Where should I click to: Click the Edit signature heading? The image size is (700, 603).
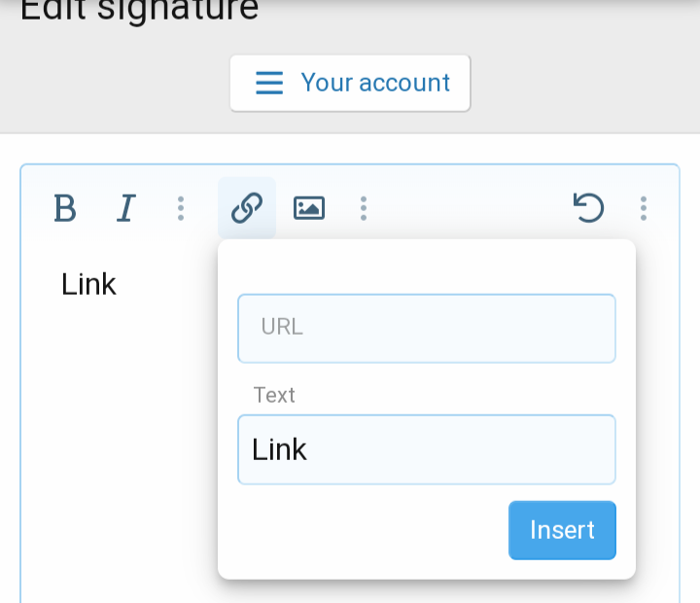pos(139,10)
